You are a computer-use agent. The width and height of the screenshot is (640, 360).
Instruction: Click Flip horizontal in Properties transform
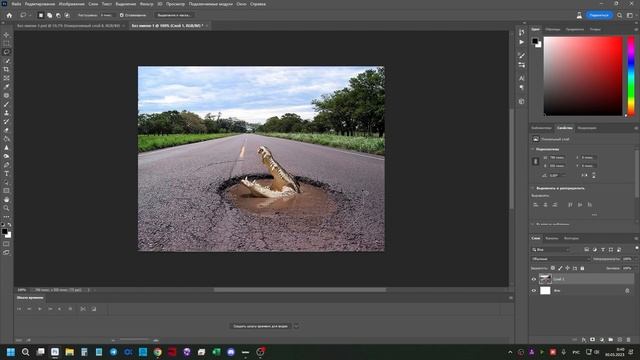[x=585, y=176]
